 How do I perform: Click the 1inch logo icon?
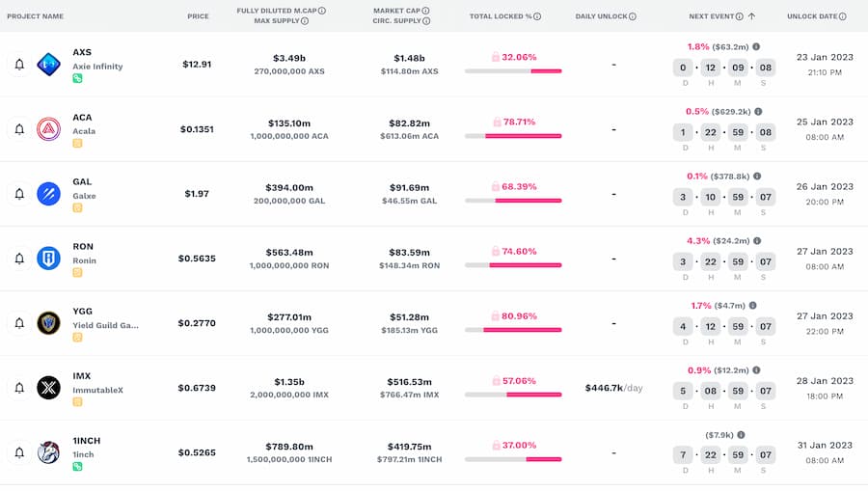point(48,452)
